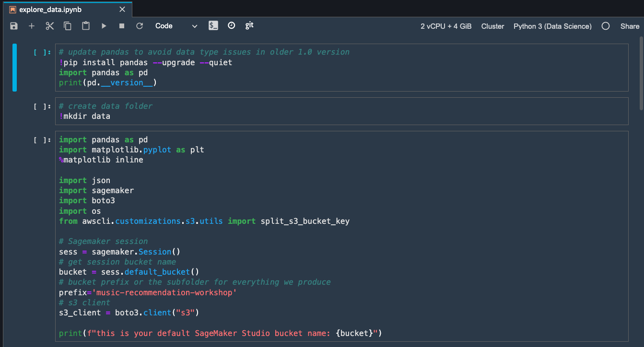Insert a new cell with the plus icon
Screen dimensions: 644x347
point(32,26)
